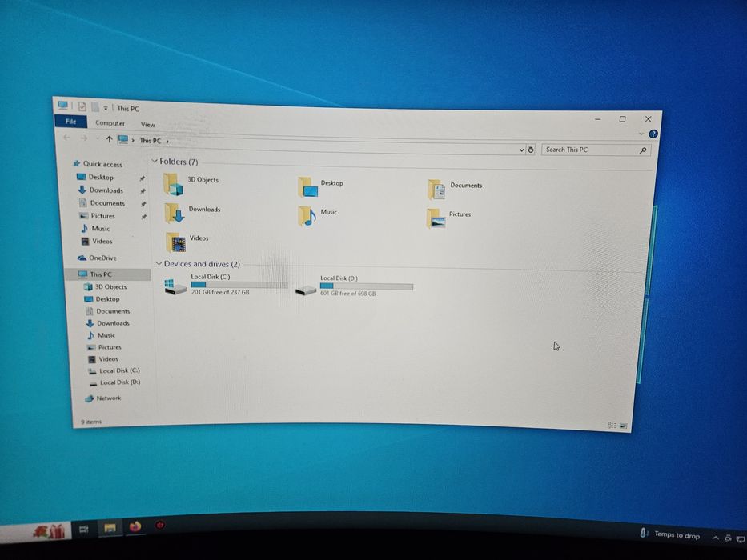
Task: Switch to Details view icon in status bar
Action: 612,426
